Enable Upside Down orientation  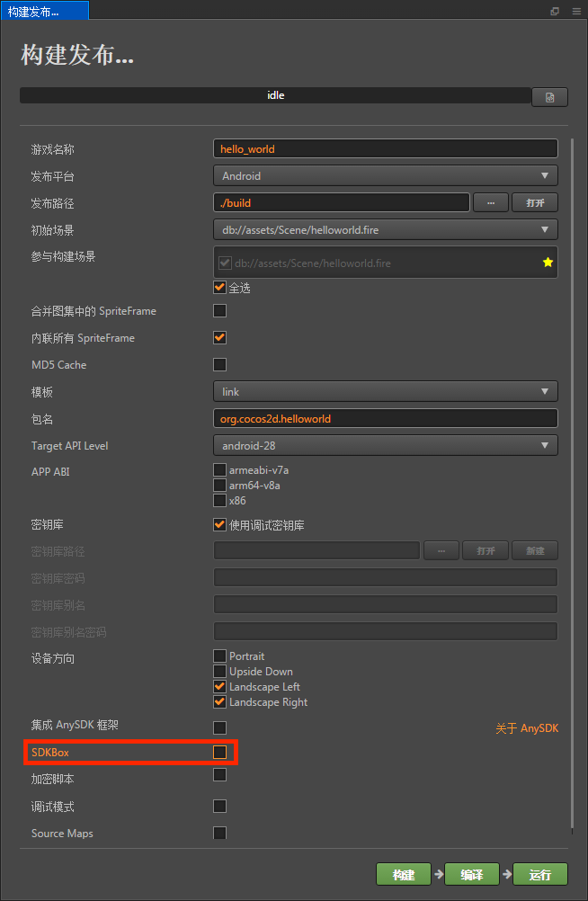219,671
